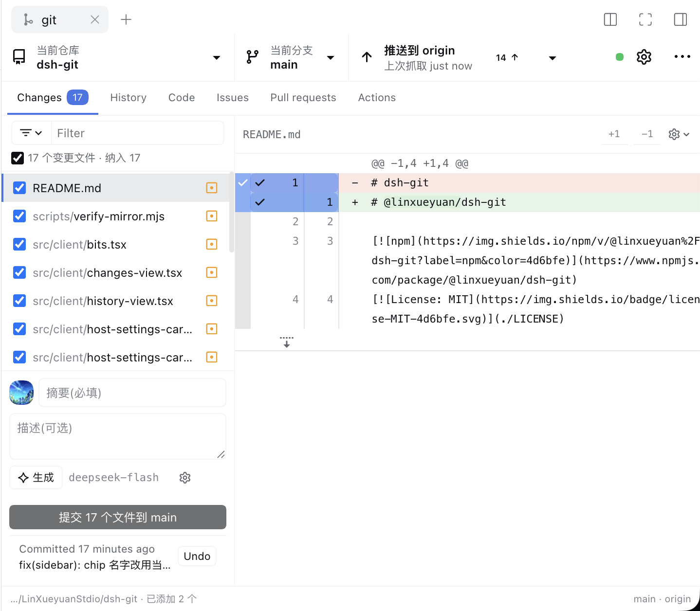The width and height of the screenshot is (700, 611).
Task: Select src/client/changes-view.tsx file row
Action: pyautogui.click(x=116, y=272)
